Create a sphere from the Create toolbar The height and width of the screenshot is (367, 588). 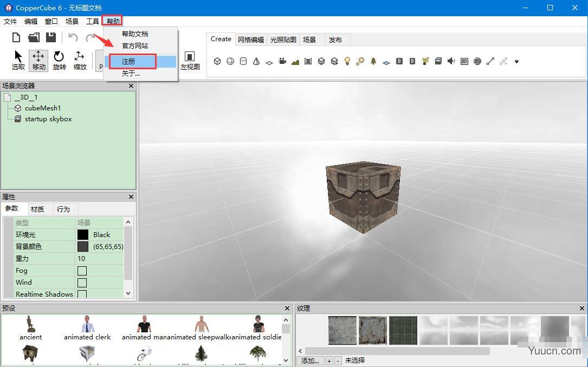(x=230, y=61)
